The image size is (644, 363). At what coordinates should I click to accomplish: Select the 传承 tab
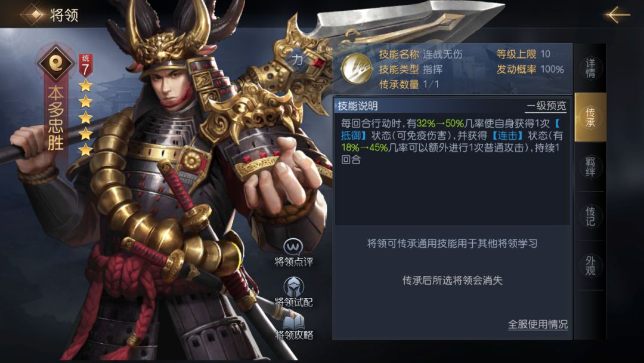[x=590, y=117]
